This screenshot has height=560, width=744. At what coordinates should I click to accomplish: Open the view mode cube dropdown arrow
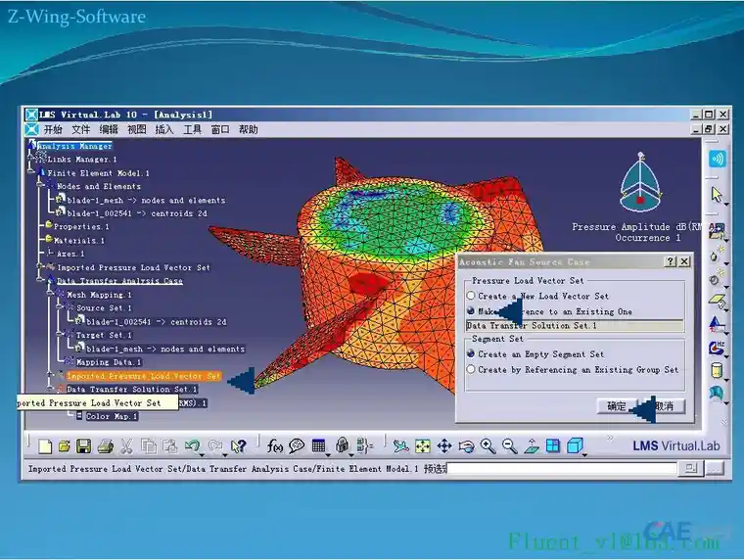pyautogui.click(x=585, y=454)
